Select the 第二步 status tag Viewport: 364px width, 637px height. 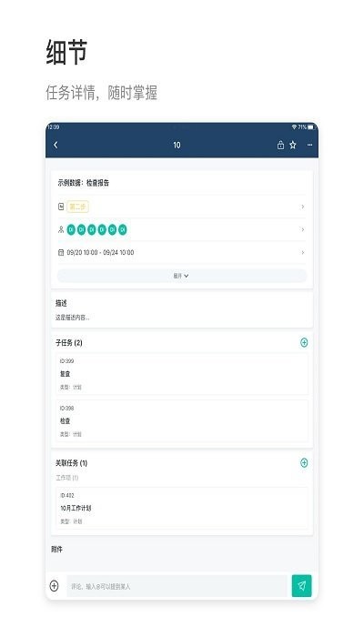click(77, 207)
